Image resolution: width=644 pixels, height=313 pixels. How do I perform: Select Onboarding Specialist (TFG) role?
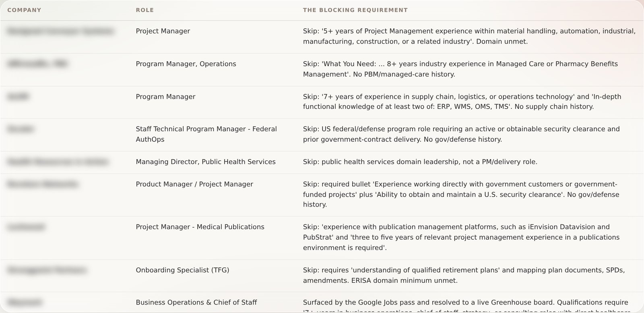(x=182, y=270)
